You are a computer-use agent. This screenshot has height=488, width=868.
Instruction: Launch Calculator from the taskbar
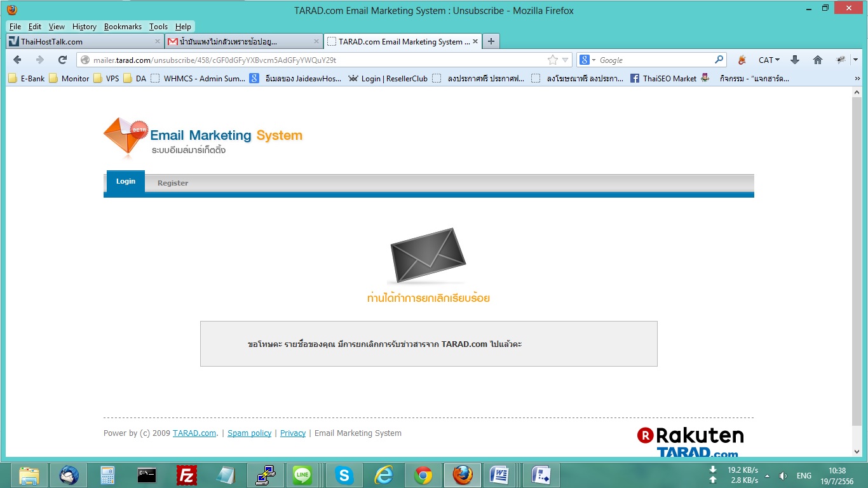pos(108,475)
